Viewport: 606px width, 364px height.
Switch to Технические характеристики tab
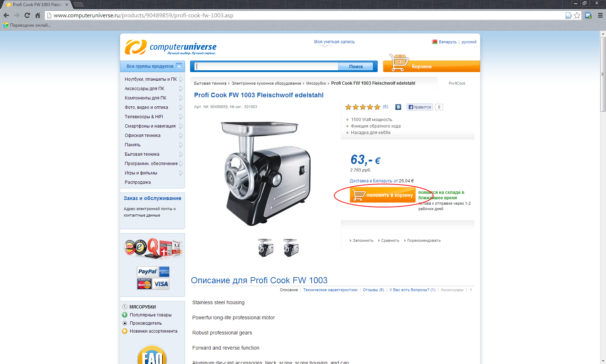(330, 290)
